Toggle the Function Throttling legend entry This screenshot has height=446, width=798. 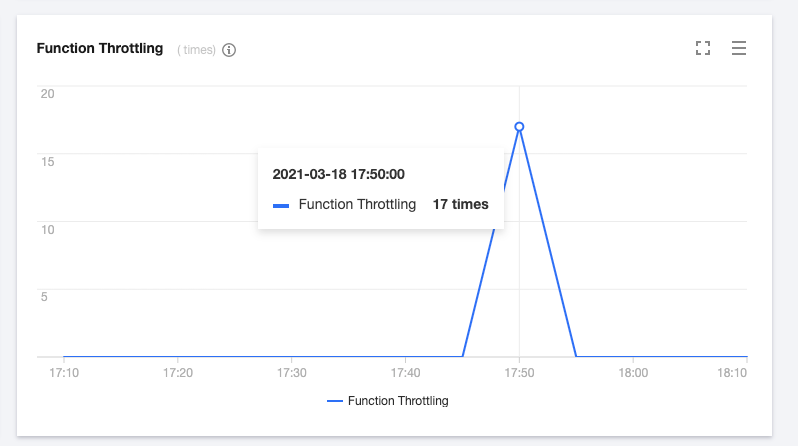398,401
